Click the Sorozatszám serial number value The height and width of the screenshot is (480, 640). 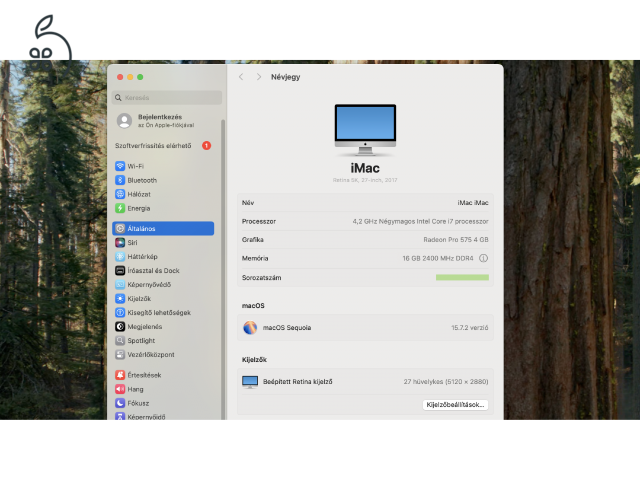tap(462, 278)
